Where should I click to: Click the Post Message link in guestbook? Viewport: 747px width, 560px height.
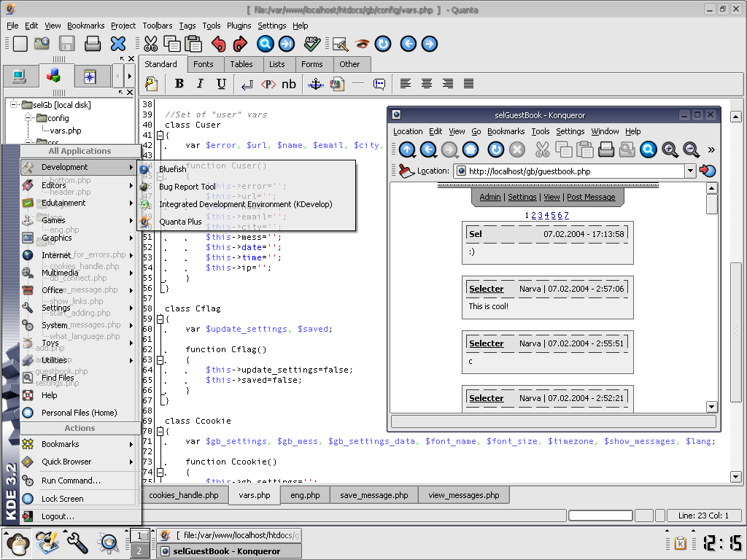coord(591,197)
